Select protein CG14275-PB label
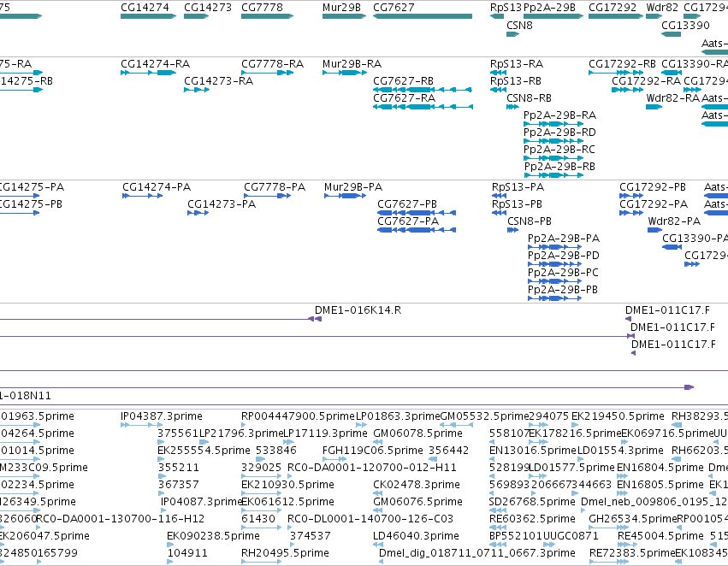The image size is (728, 566). 31,204
